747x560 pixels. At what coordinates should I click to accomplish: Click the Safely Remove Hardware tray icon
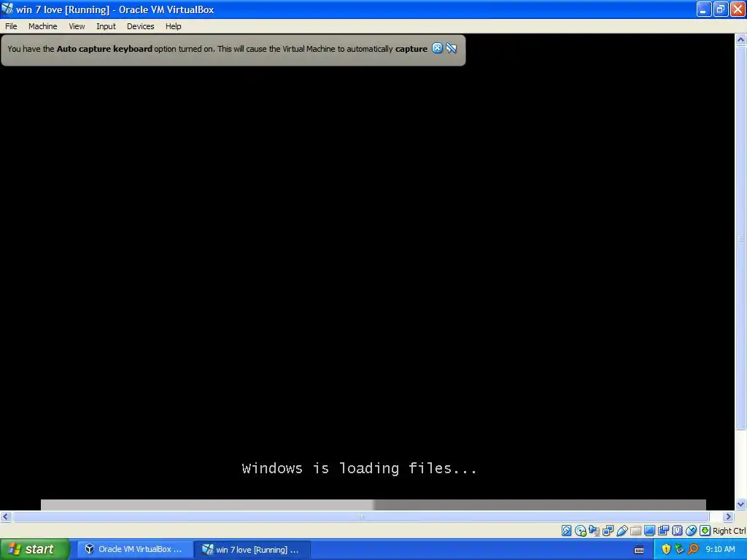pyautogui.click(x=679, y=549)
